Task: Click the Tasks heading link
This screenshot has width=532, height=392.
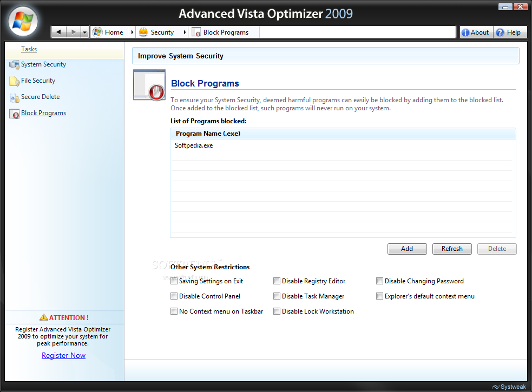Action: (29, 49)
